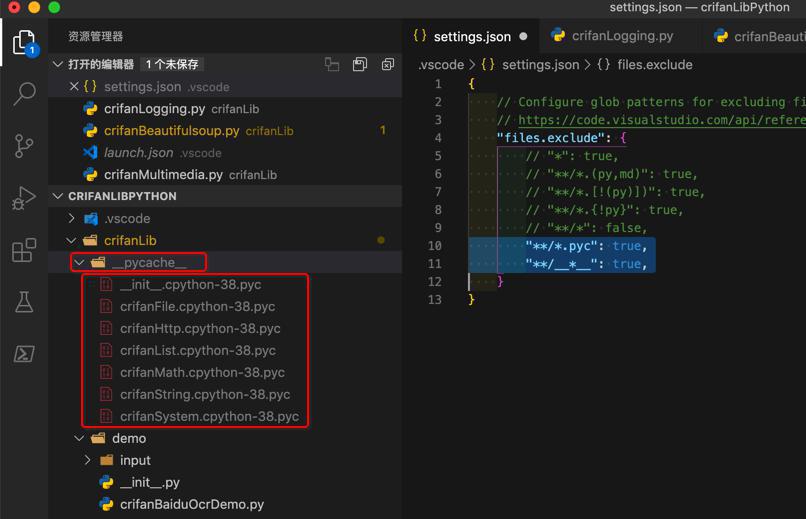Click the modified dot beside crifanLib folder
806x519 pixels.
tap(381, 240)
